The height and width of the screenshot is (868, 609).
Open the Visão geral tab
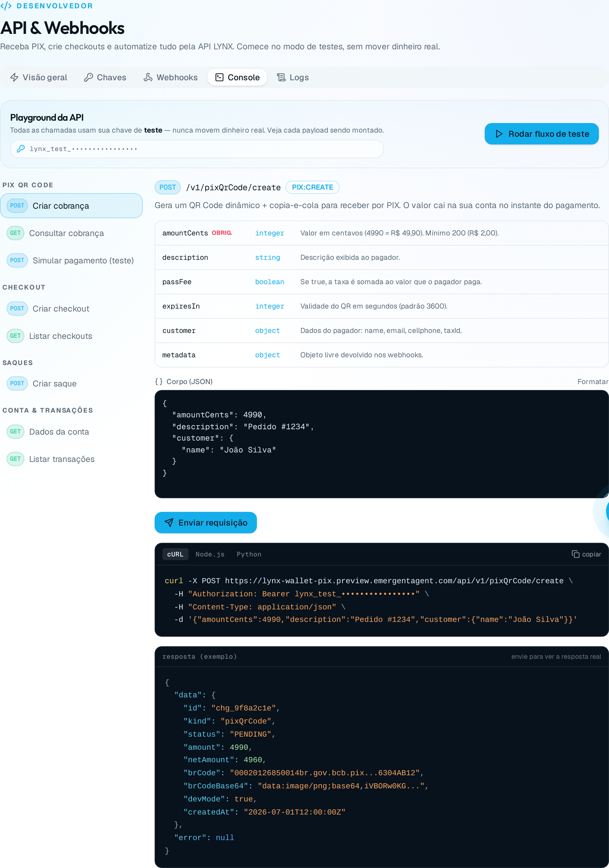(38, 78)
